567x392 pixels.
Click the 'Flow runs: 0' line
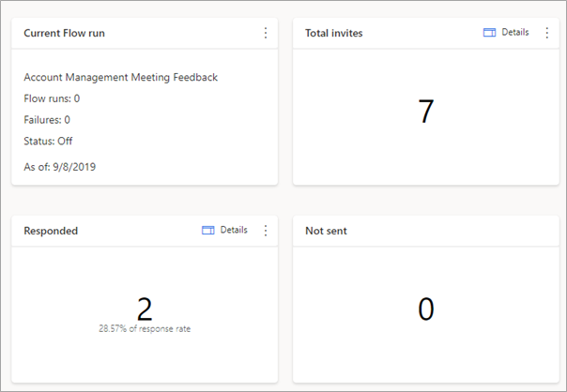52,98
